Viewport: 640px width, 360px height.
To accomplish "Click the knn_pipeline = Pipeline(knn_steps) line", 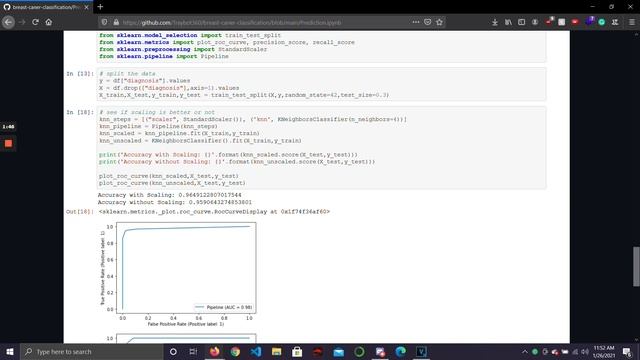I will click(x=158, y=127).
